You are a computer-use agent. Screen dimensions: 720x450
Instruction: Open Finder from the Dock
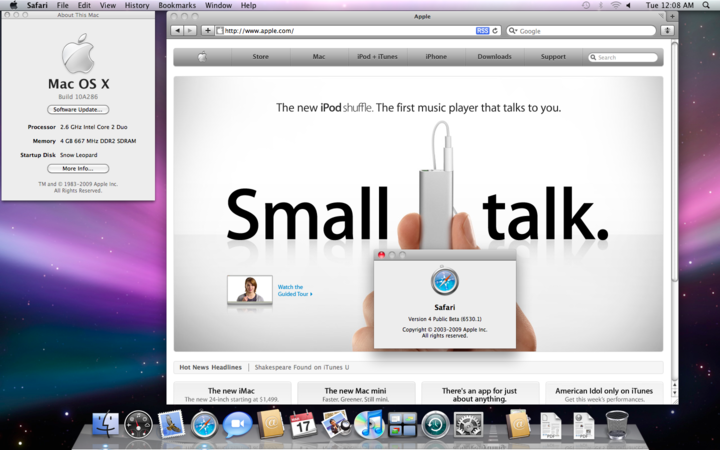click(x=105, y=424)
